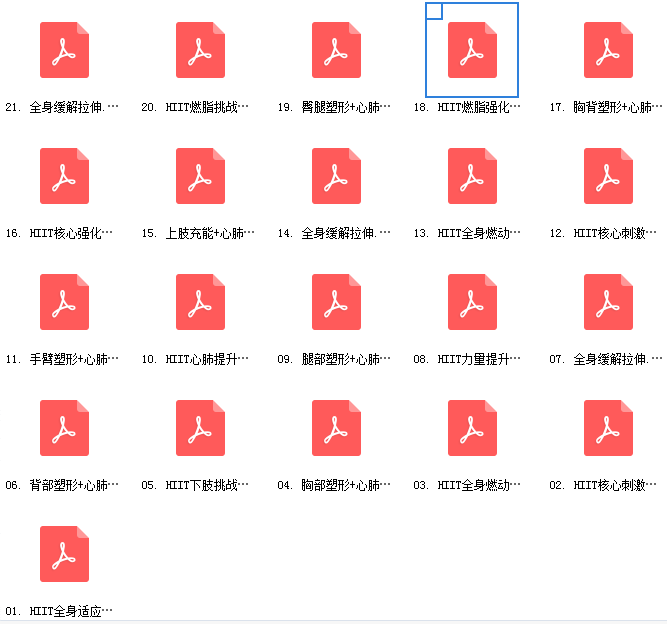Click the file name 02. HIIT核心刺激
This screenshot has width=667, height=624.
pos(603,485)
